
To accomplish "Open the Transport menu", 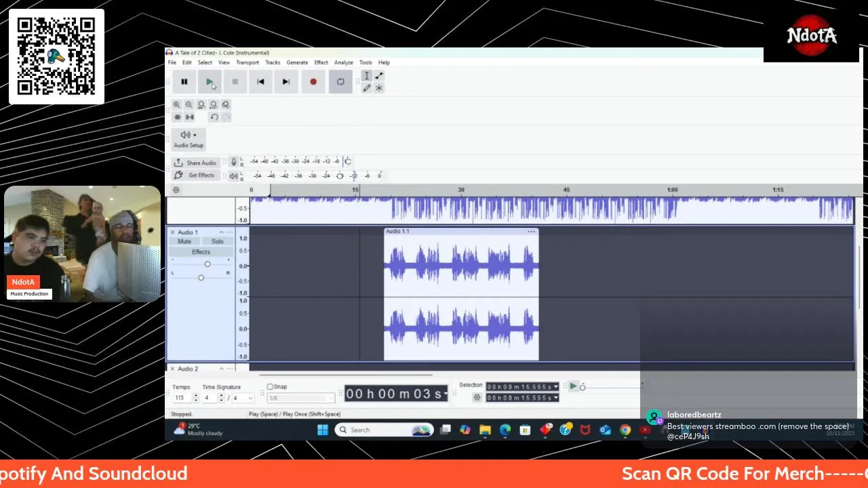I will coord(248,62).
